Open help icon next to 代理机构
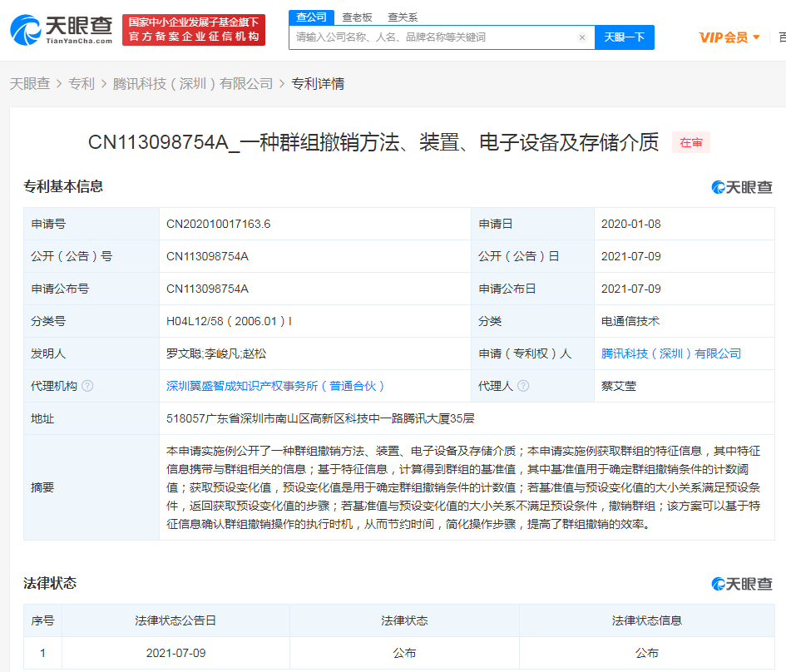The height and width of the screenshot is (672, 786). click(87, 386)
